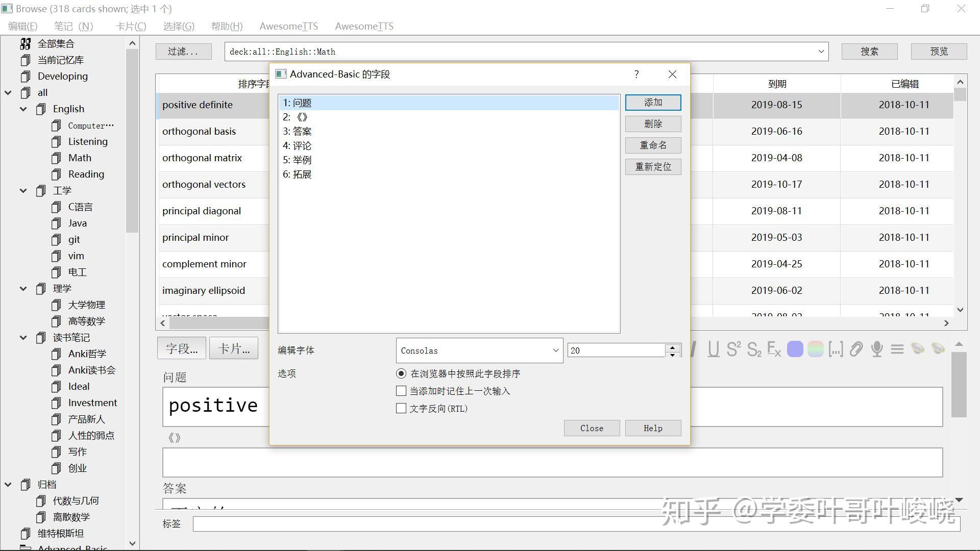
Task: Collapse the 读书笔记 deck group
Action: (23, 338)
